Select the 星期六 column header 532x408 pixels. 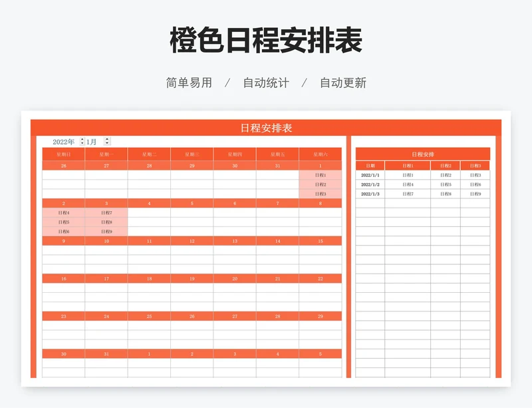[321, 154]
